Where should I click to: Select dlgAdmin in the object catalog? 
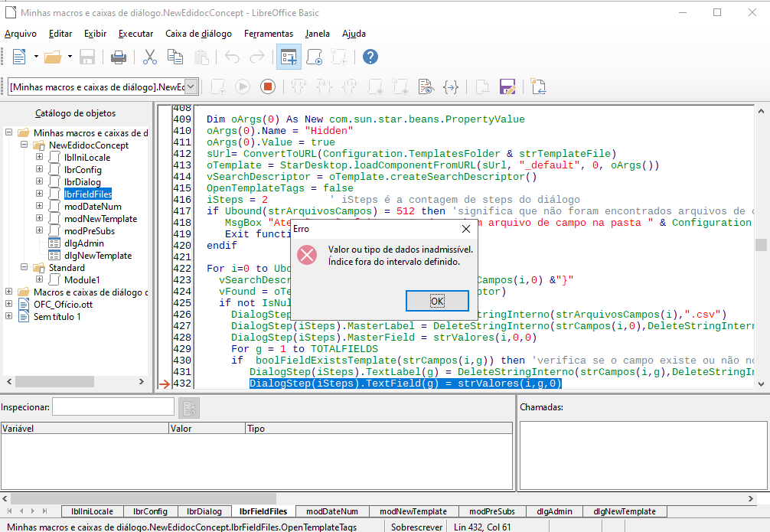coord(84,243)
